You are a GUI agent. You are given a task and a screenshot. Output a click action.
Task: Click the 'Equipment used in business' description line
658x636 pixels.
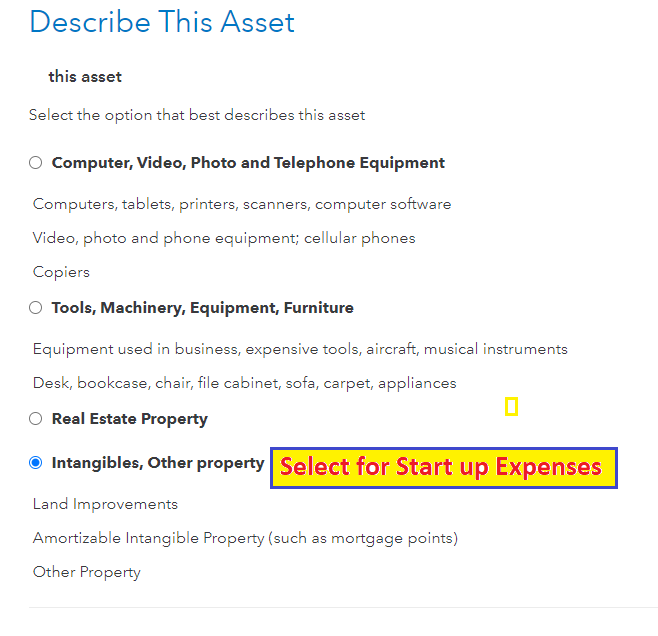click(300, 349)
